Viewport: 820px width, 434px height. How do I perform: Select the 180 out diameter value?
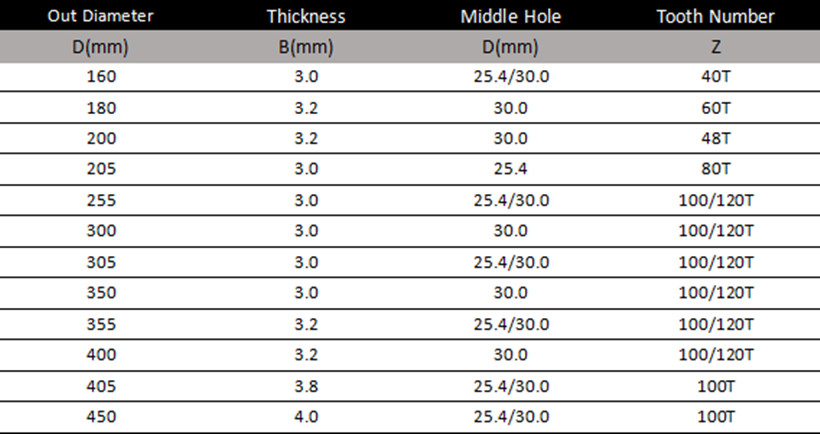(x=101, y=108)
